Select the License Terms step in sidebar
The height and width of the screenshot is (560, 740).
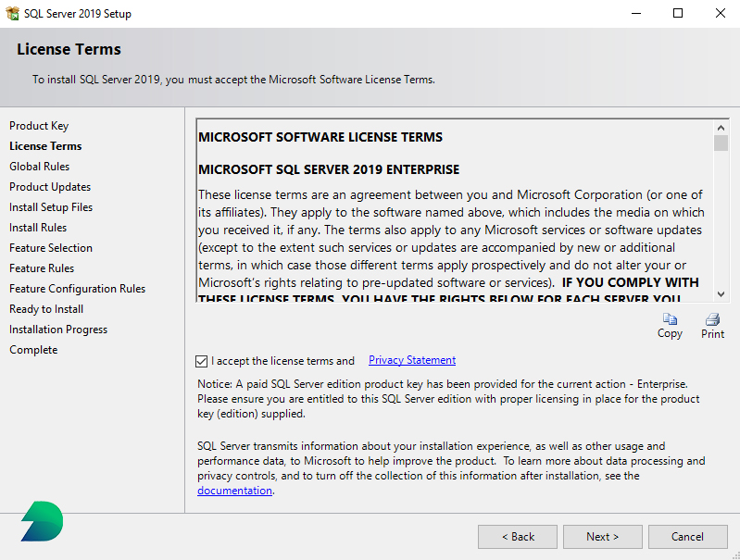(45, 146)
